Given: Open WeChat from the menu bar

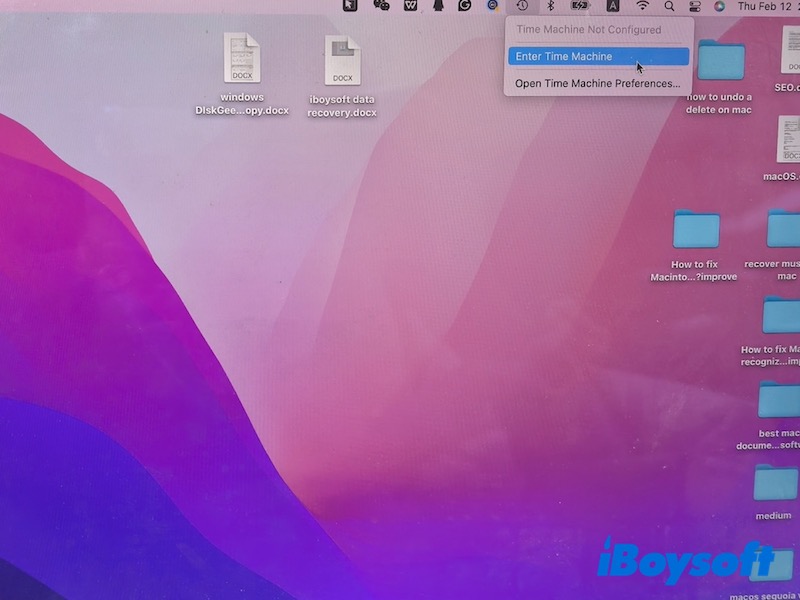Looking at the screenshot, I should point(382,8).
